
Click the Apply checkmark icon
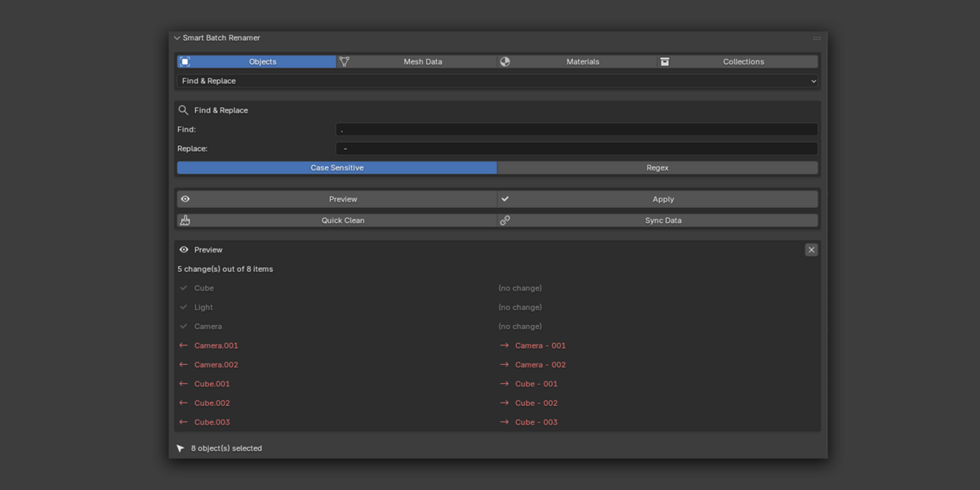point(505,199)
